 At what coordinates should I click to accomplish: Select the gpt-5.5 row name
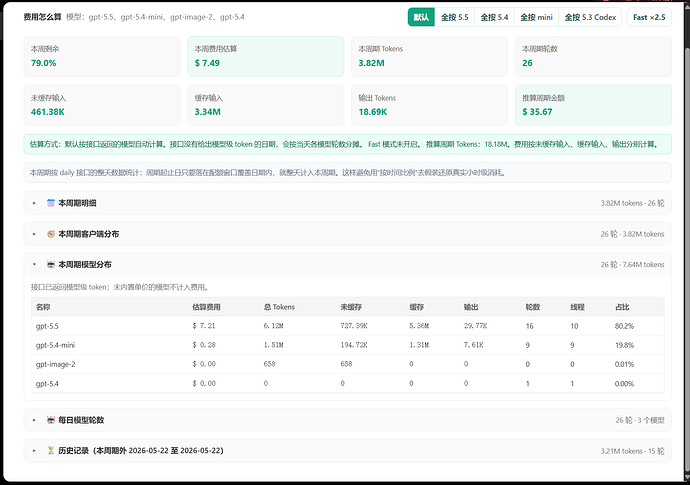coord(47,326)
